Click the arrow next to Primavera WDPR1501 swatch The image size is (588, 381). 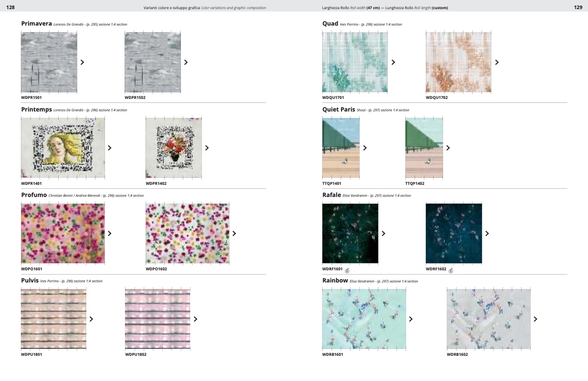tap(82, 62)
